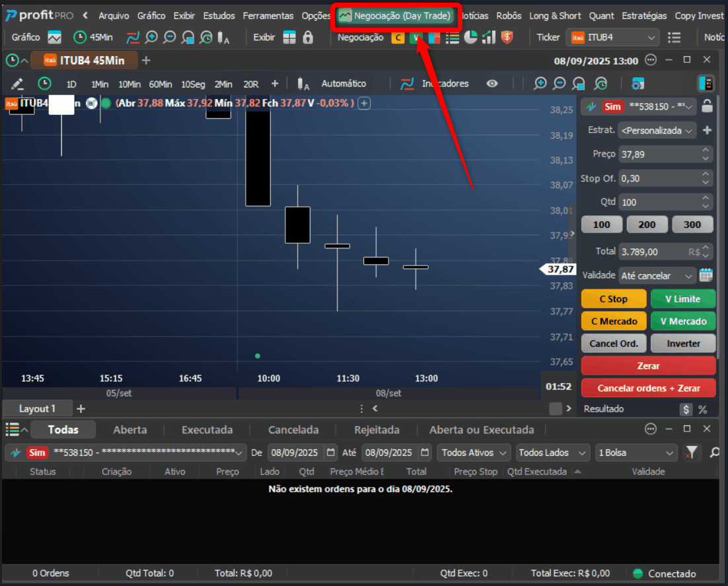The height and width of the screenshot is (586, 728).
Task: Open the red and blue book icon
Action: pos(434,38)
